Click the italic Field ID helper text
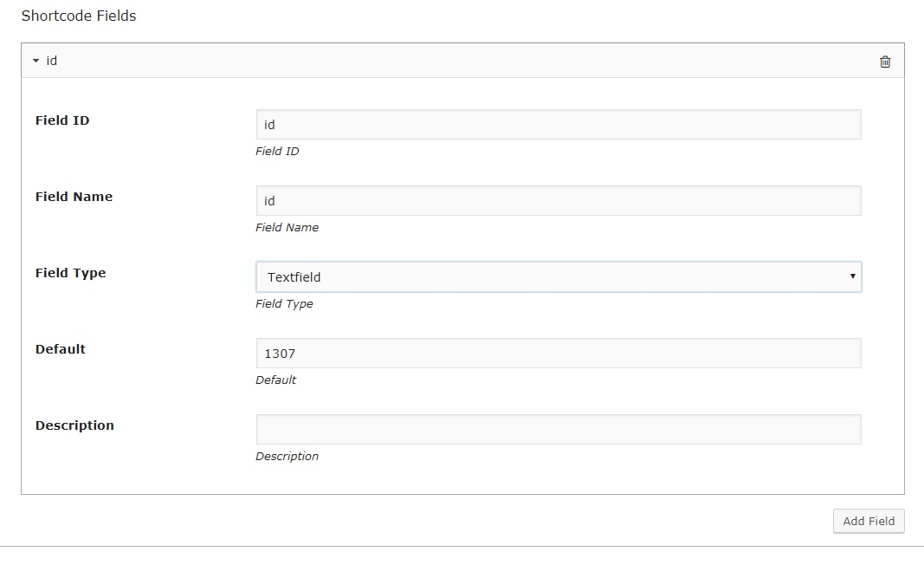This screenshot has width=924, height=565. [x=278, y=151]
